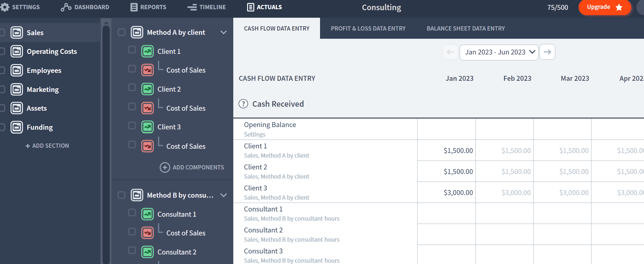Click the green revenue icon for Client 1
The image size is (644, 264).
(x=148, y=51)
